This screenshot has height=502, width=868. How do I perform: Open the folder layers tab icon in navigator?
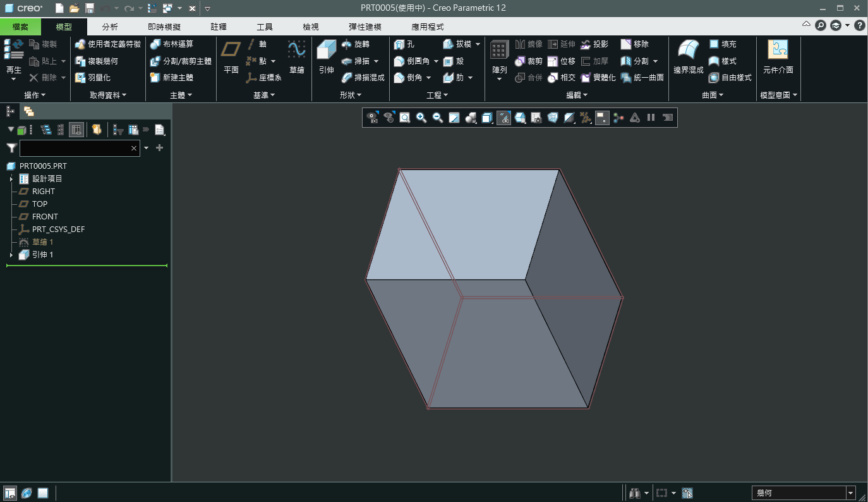pyautogui.click(x=28, y=111)
